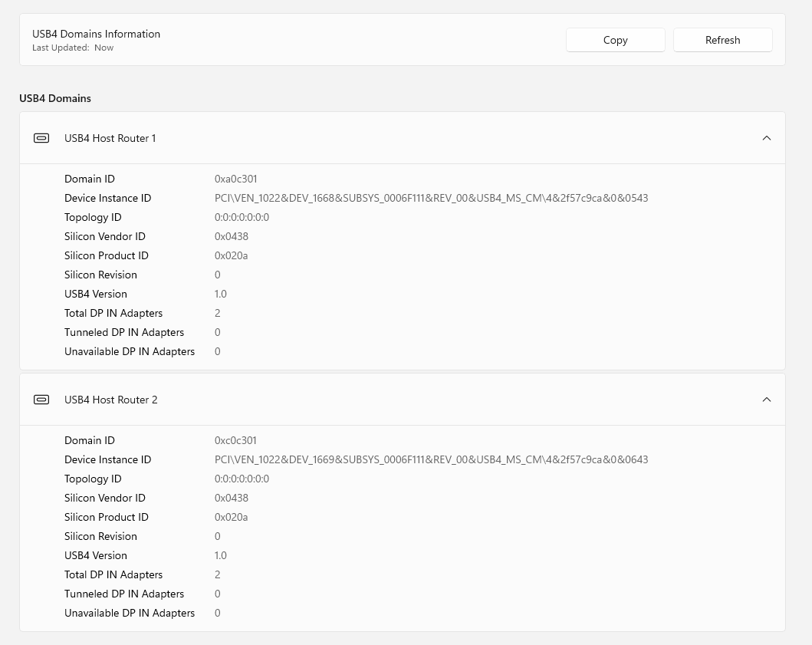
Task: Click Router 2 Total DP IN Adapters label
Action: coord(113,574)
